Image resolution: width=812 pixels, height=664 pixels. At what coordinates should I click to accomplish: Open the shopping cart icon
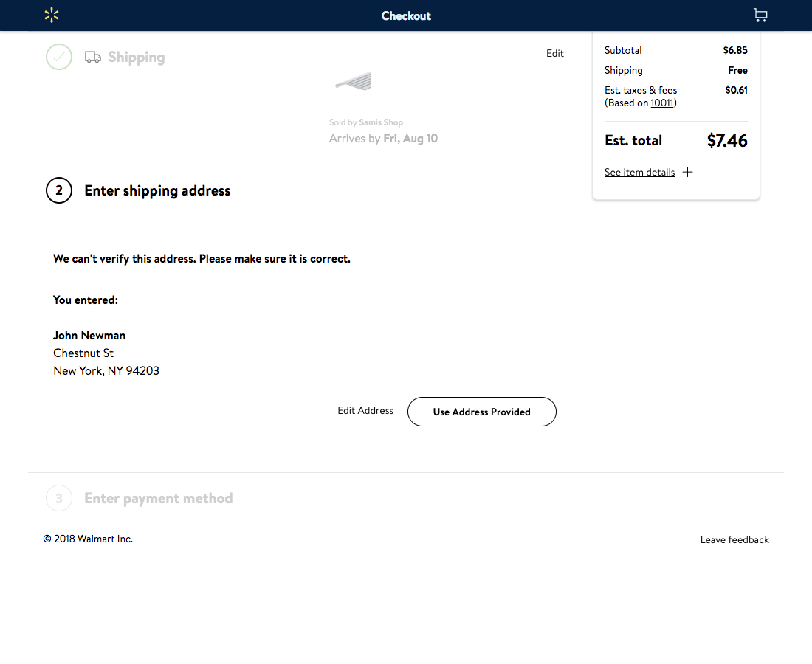pyautogui.click(x=760, y=15)
